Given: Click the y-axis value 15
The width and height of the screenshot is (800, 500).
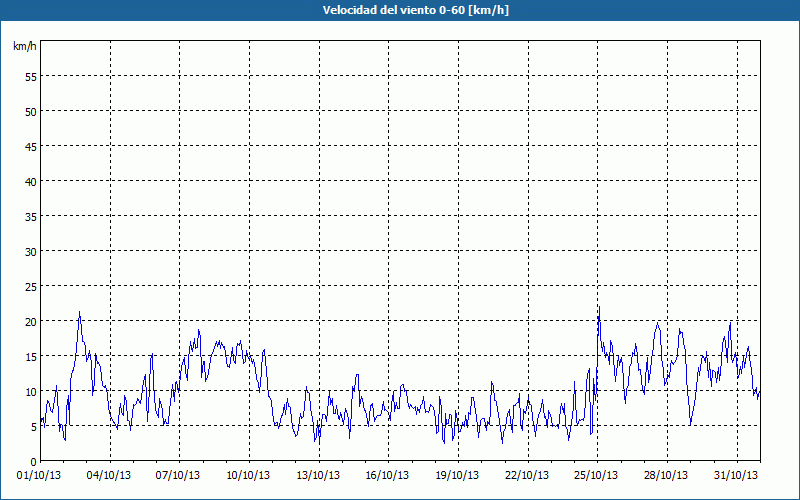Looking at the screenshot, I should [31, 357].
